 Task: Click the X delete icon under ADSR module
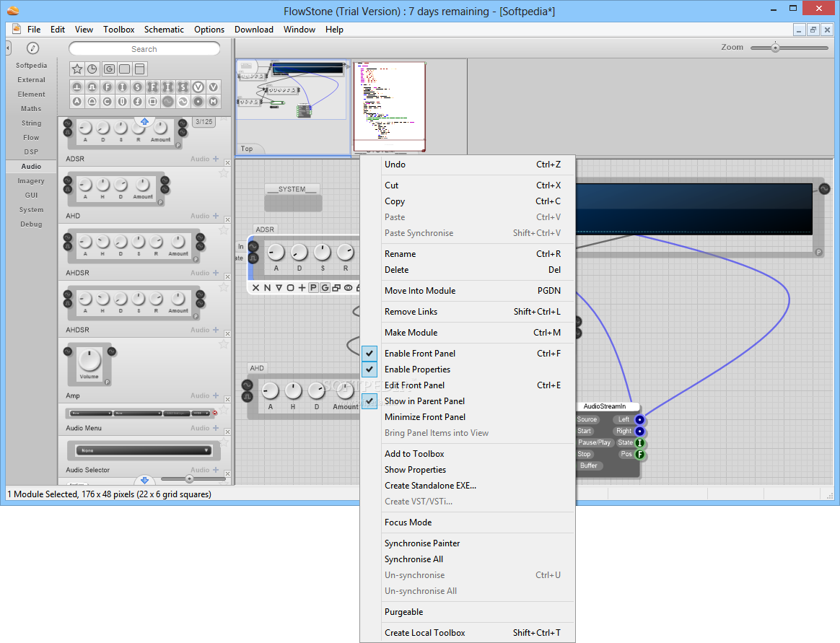pyautogui.click(x=255, y=288)
